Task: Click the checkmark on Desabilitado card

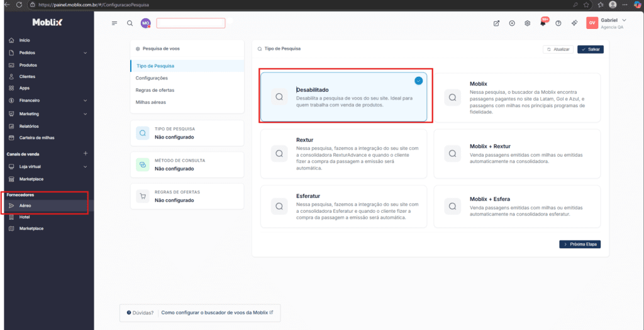Action: [418, 81]
